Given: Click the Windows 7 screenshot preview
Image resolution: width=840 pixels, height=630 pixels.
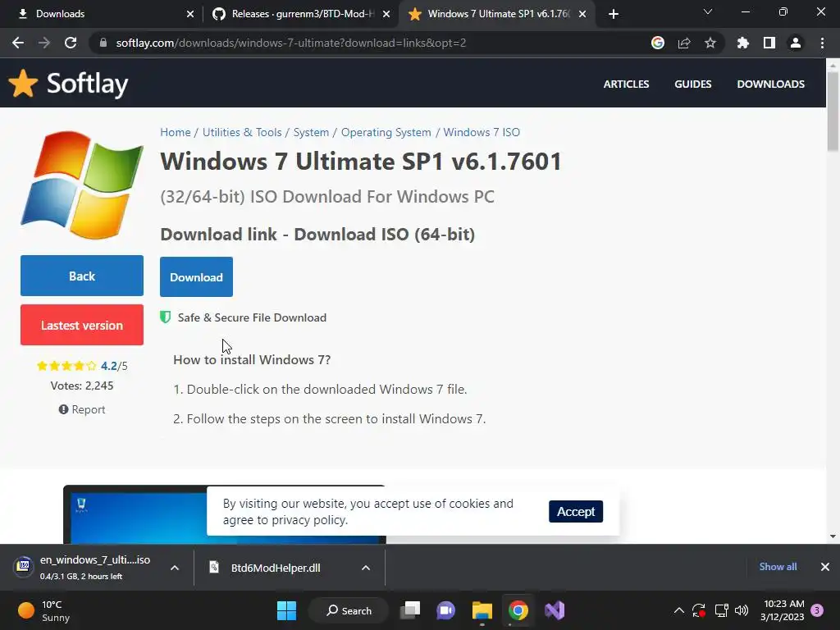Looking at the screenshot, I should pyautogui.click(x=225, y=514).
